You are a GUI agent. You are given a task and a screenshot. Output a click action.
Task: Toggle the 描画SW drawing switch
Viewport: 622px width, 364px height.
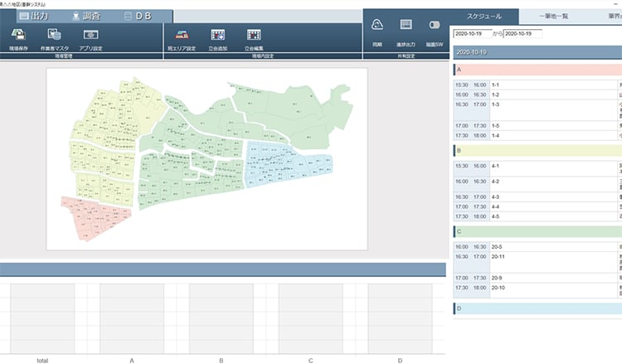(x=435, y=25)
